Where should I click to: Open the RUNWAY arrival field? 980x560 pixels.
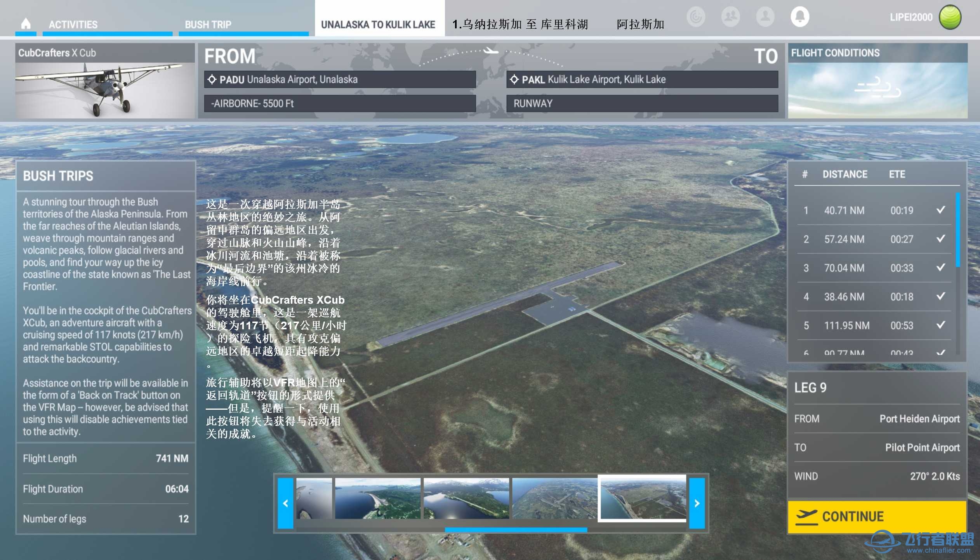pyautogui.click(x=642, y=104)
